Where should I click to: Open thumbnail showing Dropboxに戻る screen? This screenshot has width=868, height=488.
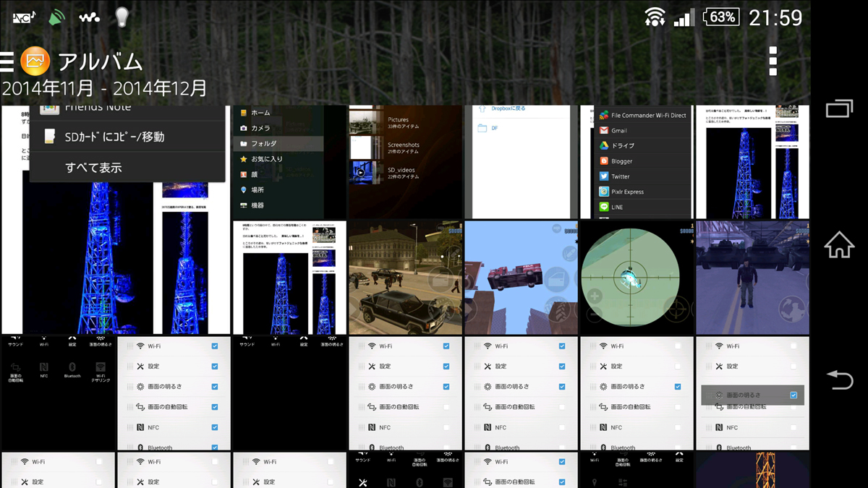(x=521, y=162)
